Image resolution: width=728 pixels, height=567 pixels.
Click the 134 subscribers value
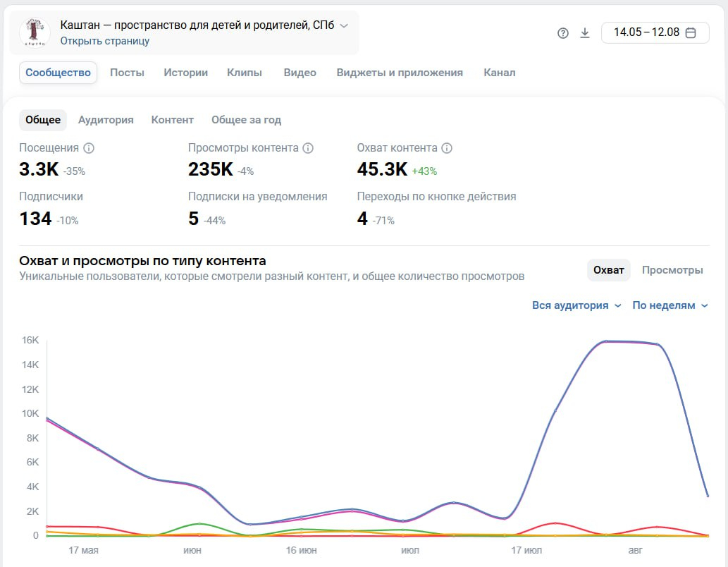tap(35, 219)
